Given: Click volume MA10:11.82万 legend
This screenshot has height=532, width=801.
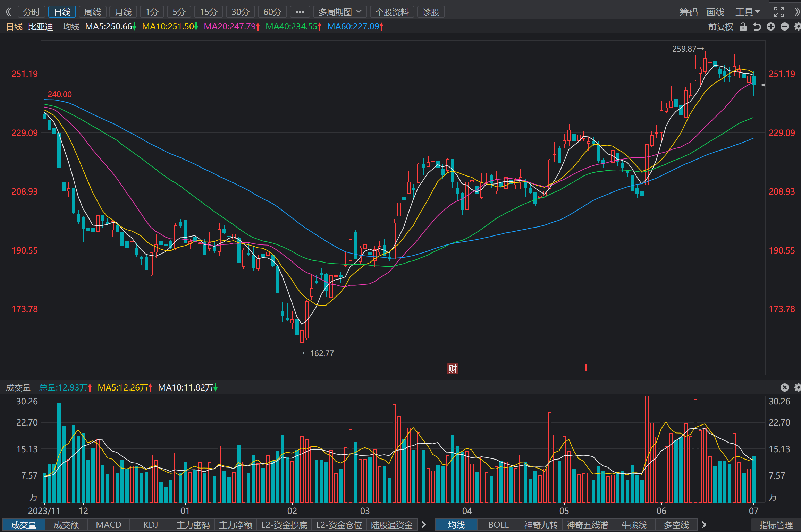Looking at the screenshot, I should coord(188,387).
